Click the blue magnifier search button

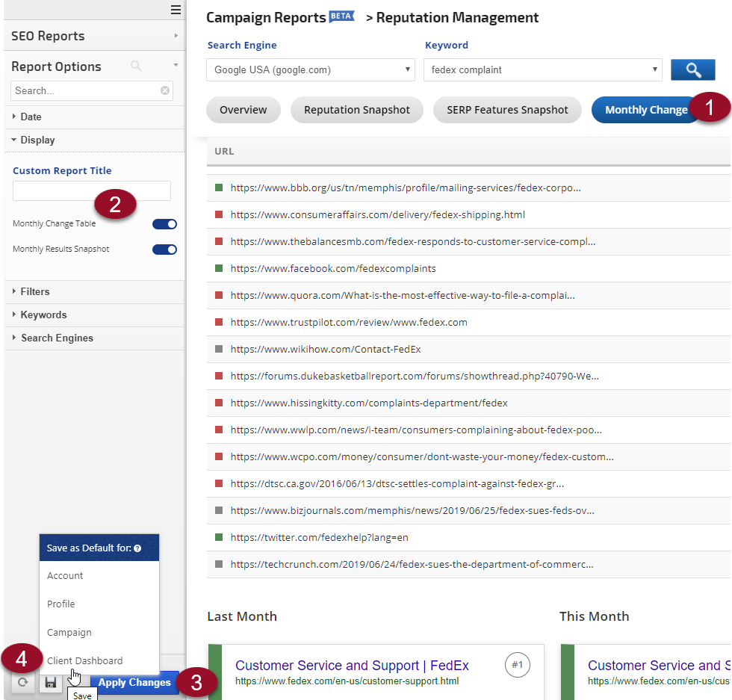point(693,70)
